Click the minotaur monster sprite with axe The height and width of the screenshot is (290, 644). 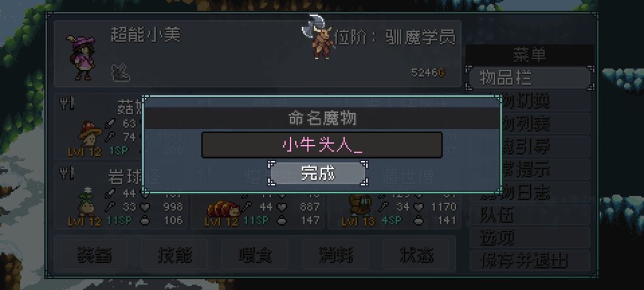[318, 38]
